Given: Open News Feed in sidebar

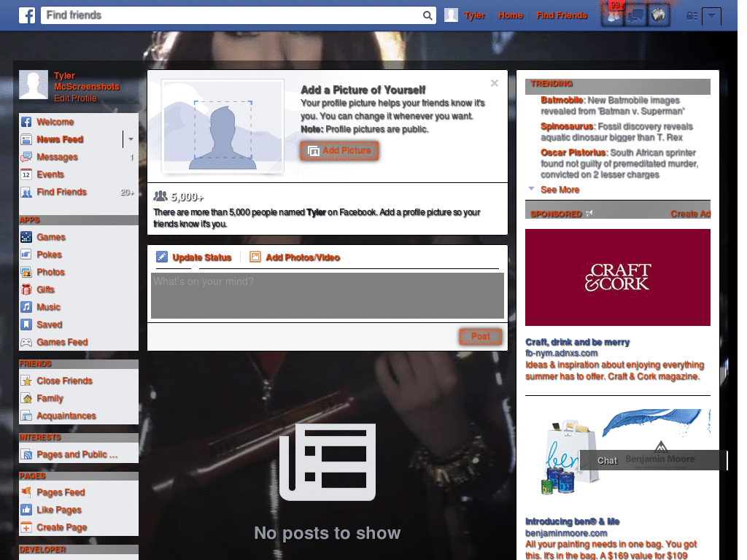Looking at the screenshot, I should point(60,139).
